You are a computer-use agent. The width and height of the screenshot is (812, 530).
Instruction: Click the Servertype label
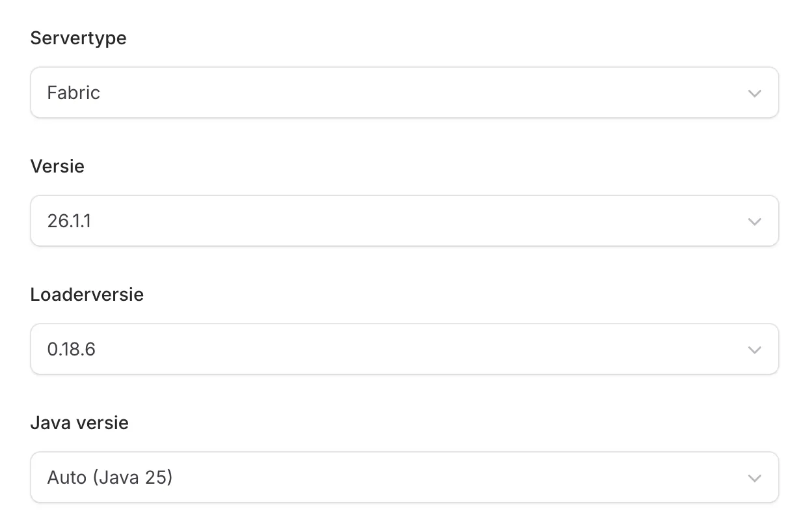click(78, 38)
